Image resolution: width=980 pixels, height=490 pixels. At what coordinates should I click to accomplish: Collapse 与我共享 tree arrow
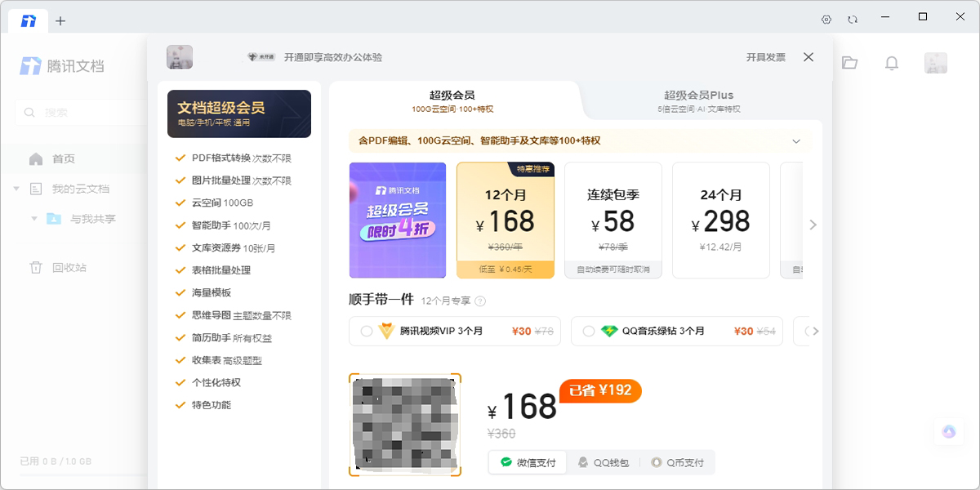point(34,219)
